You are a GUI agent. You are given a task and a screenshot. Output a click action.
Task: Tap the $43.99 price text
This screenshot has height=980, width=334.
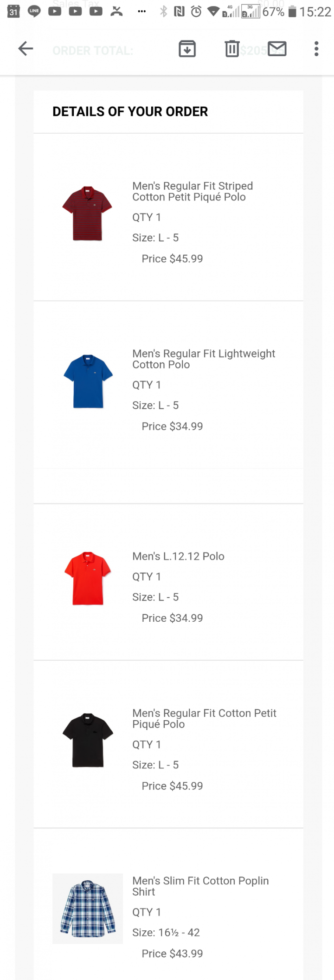click(x=173, y=954)
